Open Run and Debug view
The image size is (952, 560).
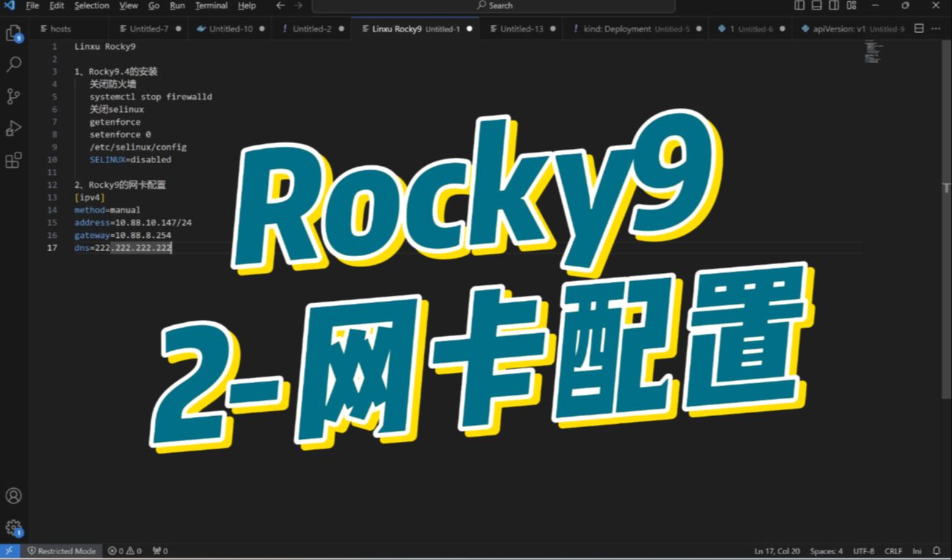(13, 128)
